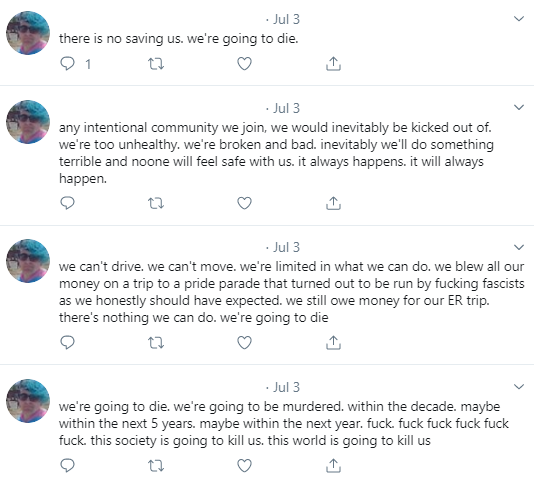Image resolution: width=534 pixels, height=479 pixels.
Task: Reply to the "no saving us" tweet
Action: click(x=67, y=64)
